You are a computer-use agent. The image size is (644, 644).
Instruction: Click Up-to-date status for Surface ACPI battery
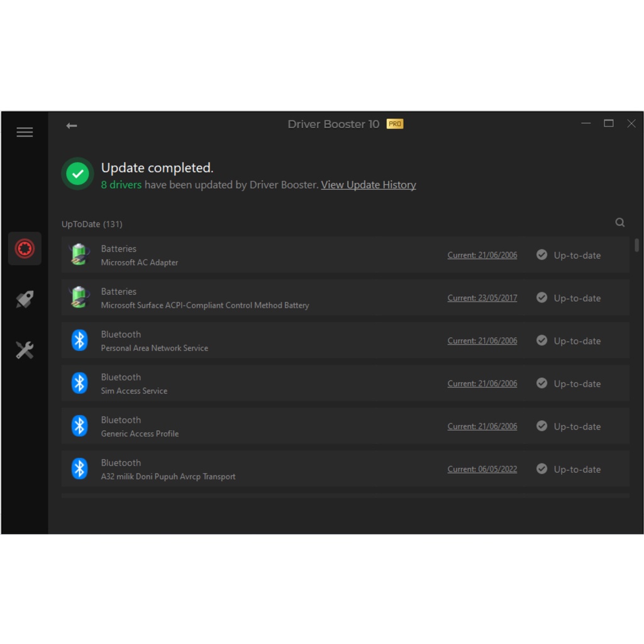[x=577, y=298]
